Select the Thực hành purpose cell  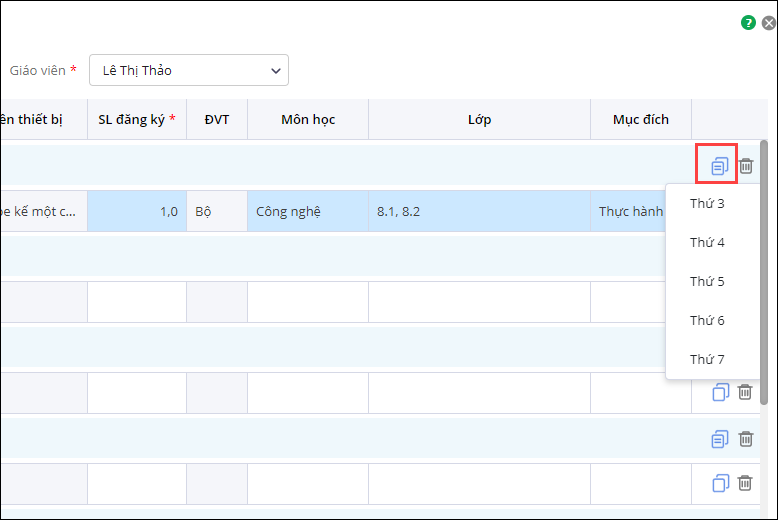[x=628, y=211]
